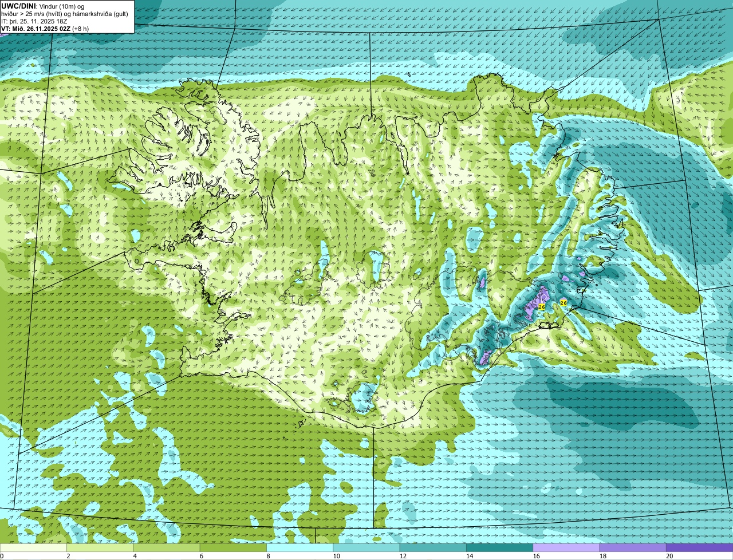Click the 4–6 m/s green legend swatch
This screenshot has width=733, height=560.
pos(167,547)
